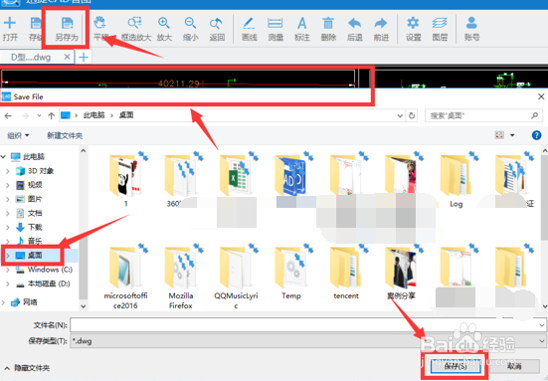
Task: Select the Log folder
Action: tap(456, 180)
